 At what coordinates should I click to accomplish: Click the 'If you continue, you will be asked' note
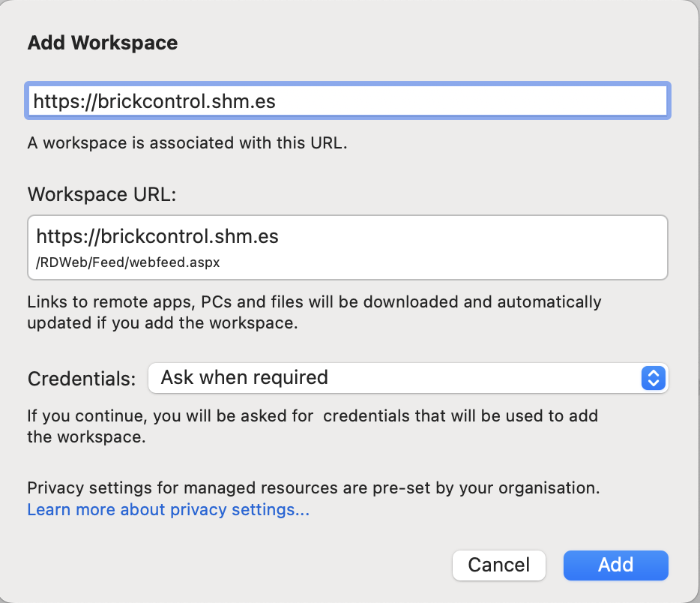tap(313, 415)
